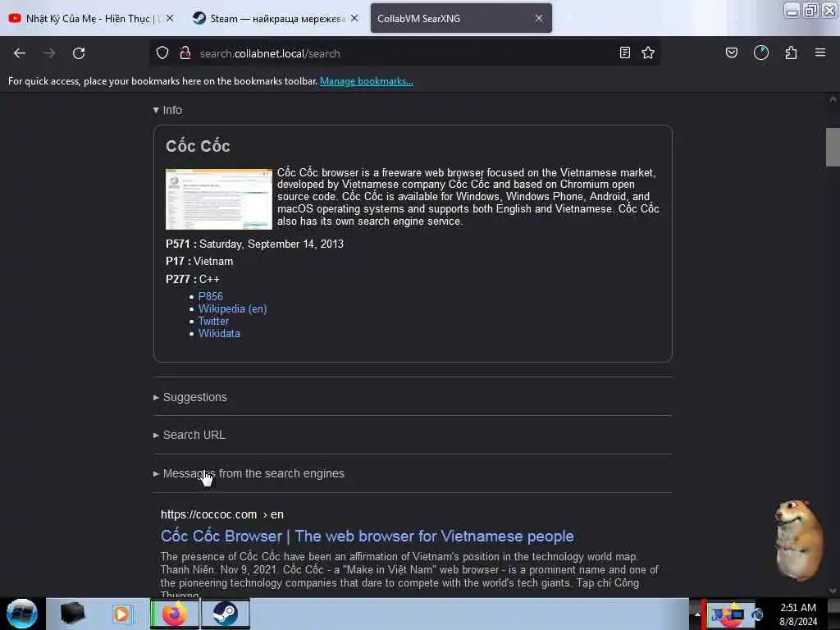
Task: Open the Firefox hamburger menu
Action: click(820, 52)
